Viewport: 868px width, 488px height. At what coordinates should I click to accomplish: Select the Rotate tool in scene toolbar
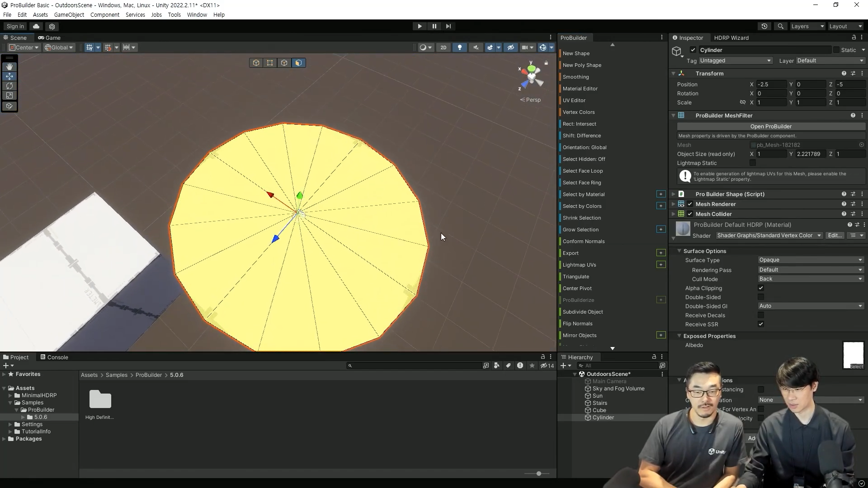[x=9, y=86]
